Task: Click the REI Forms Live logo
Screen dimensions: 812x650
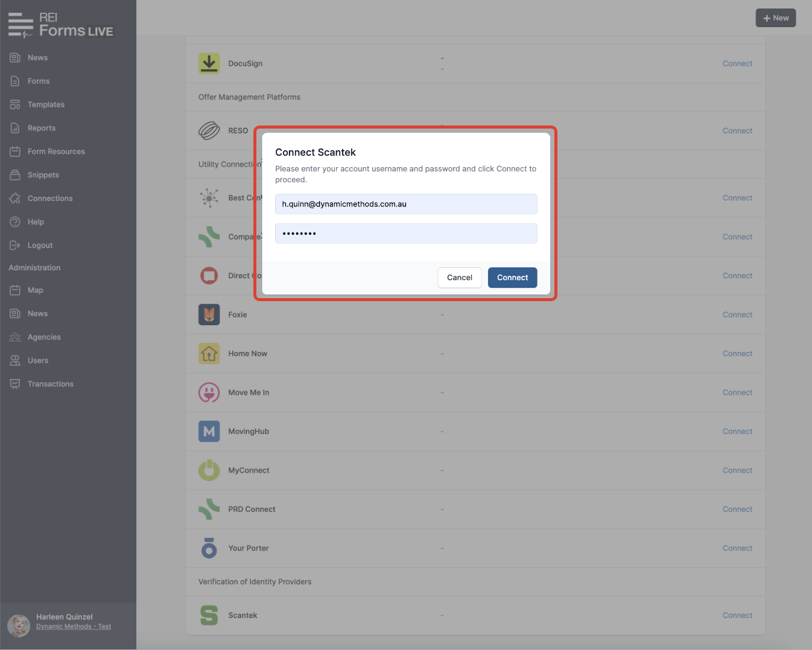Action: click(x=61, y=25)
